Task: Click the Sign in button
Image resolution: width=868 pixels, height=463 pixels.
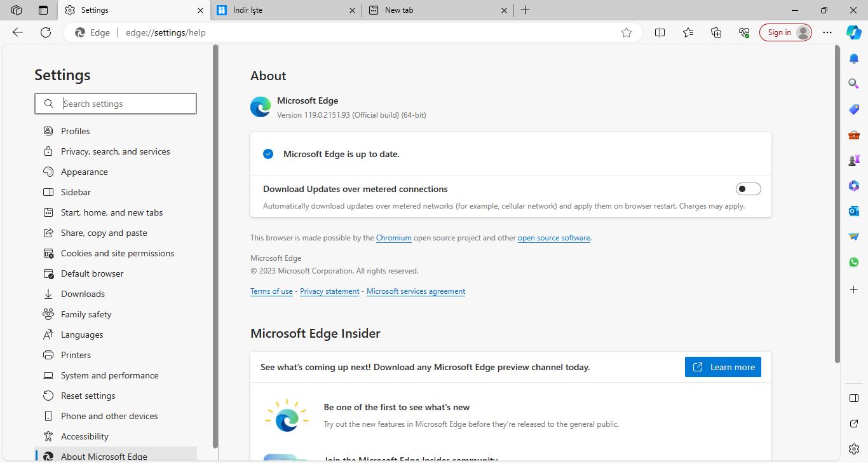Action: tap(785, 32)
